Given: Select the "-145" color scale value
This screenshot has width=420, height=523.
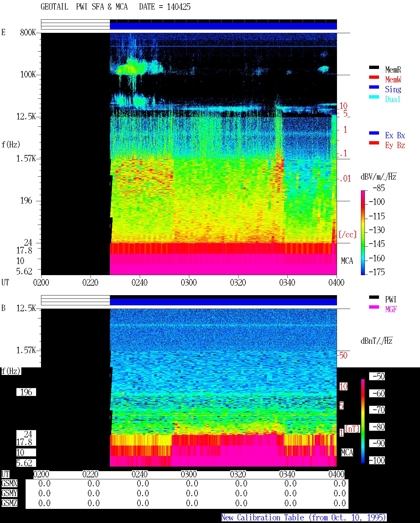Looking at the screenshot, I should click(x=377, y=244).
